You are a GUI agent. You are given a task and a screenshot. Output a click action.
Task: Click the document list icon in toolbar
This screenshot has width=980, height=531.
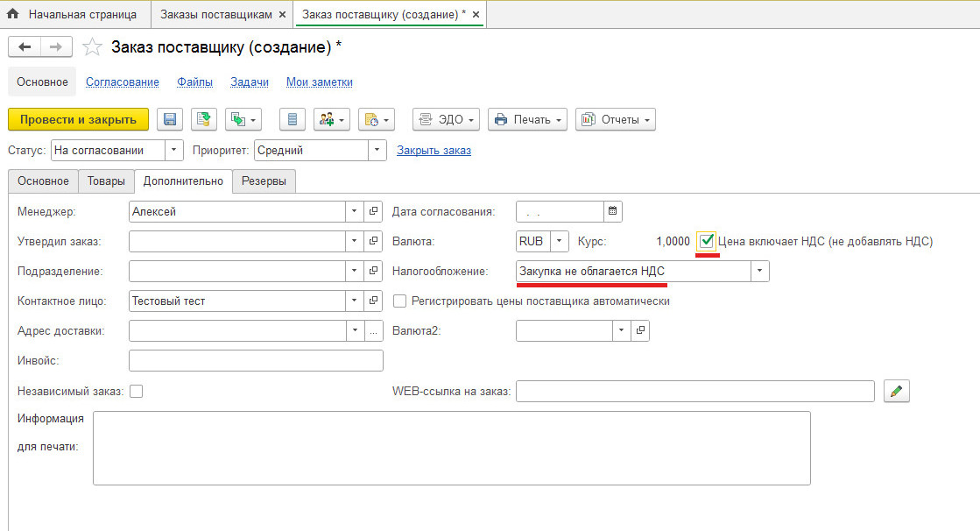point(293,119)
